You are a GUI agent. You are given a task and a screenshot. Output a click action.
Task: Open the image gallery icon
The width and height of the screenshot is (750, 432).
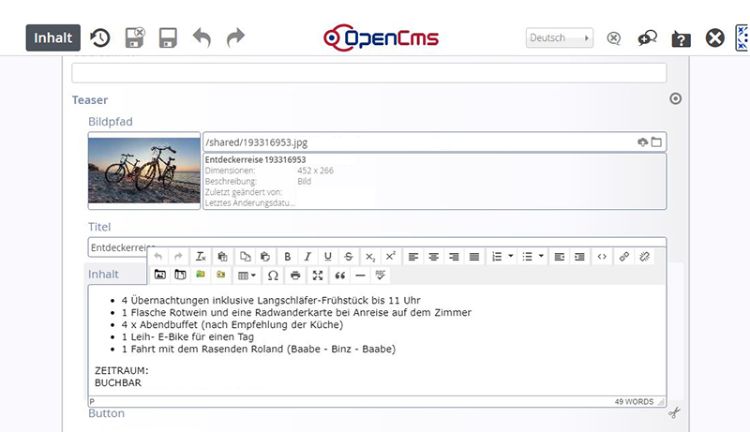click(x=160, y=275)
